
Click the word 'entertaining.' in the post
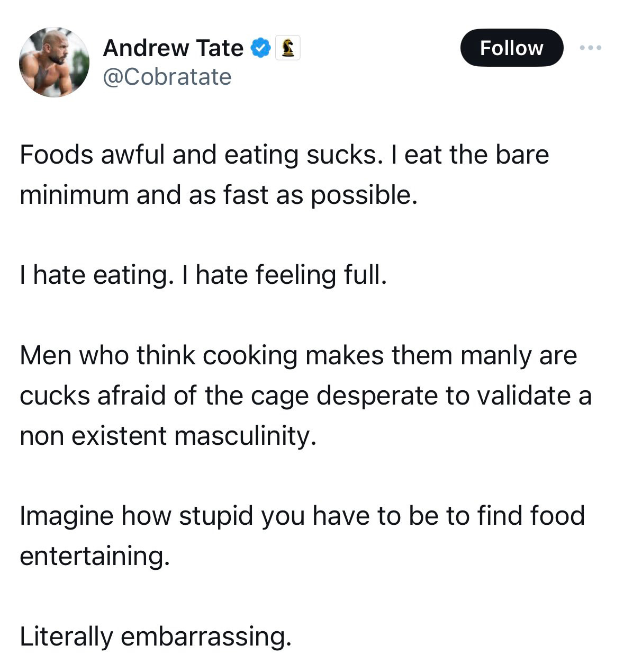coord(95,556)
